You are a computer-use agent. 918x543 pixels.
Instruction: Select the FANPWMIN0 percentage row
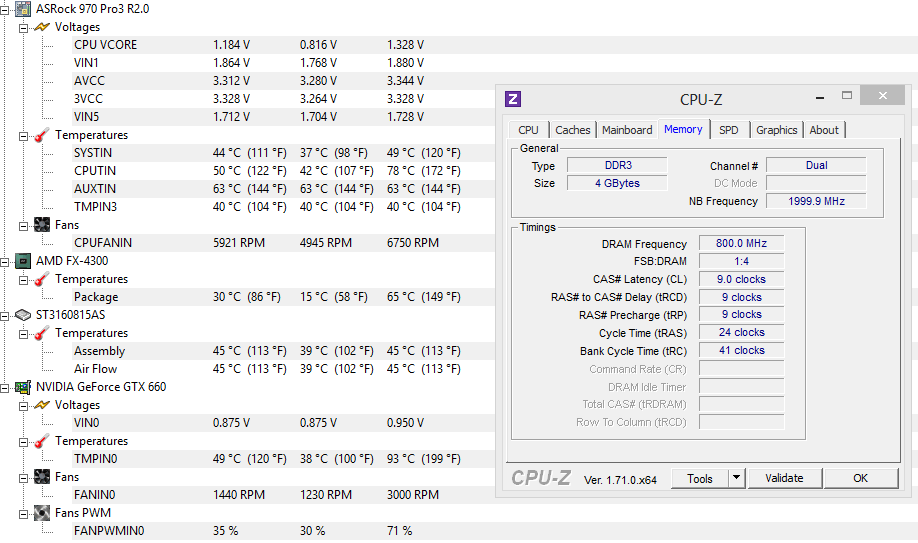pos(495,531)
